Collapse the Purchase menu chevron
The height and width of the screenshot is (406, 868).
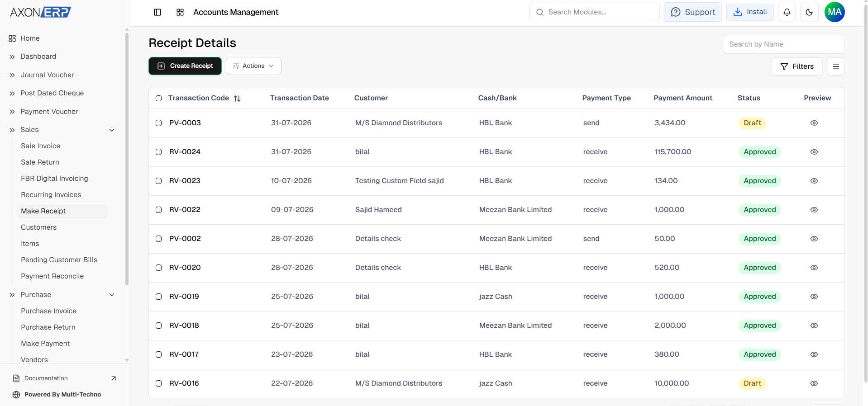tap(112, 295)
